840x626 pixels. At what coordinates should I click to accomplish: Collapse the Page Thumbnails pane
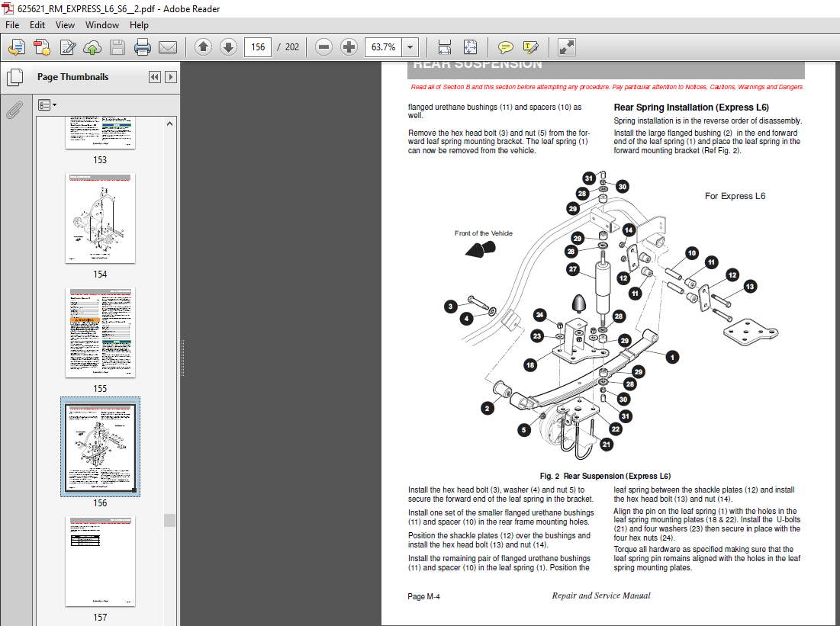(154, 77)
